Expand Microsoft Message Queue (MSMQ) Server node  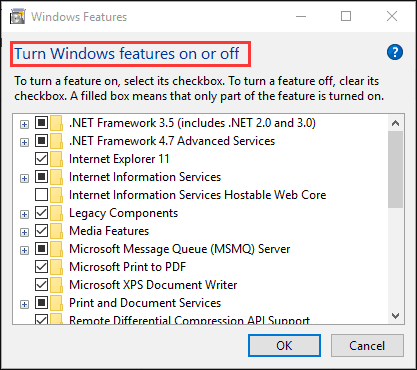tap(24, 251)
